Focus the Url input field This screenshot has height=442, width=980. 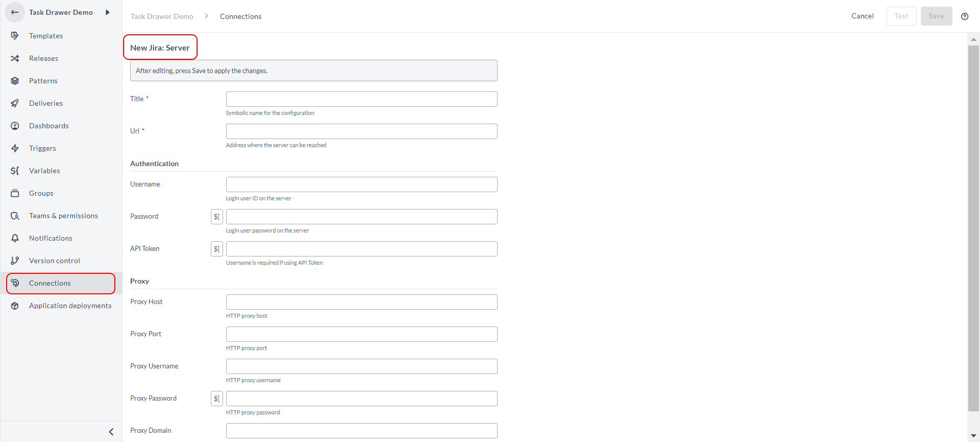click(361, 131)
